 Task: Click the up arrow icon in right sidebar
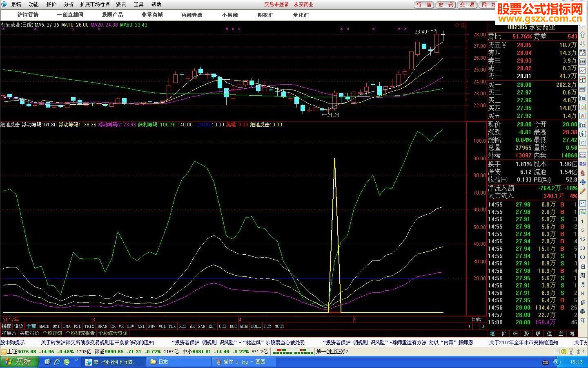pos(583,34)
